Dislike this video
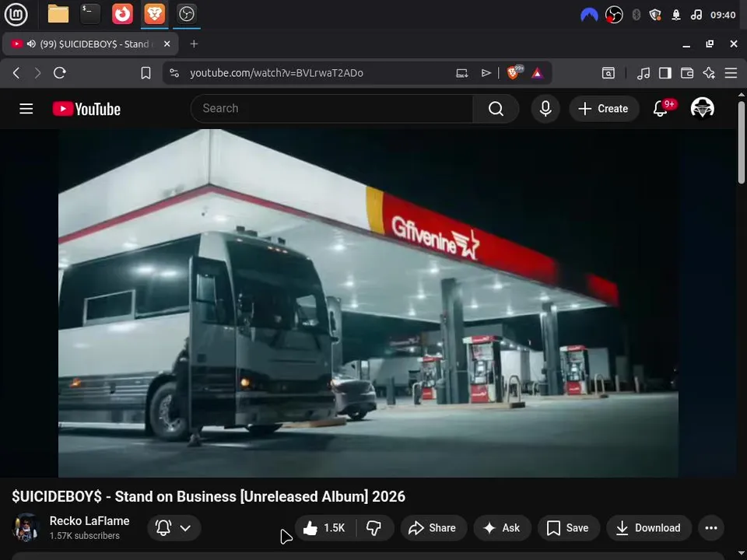This screenshot has height=560, width=747. pos(374,527)
